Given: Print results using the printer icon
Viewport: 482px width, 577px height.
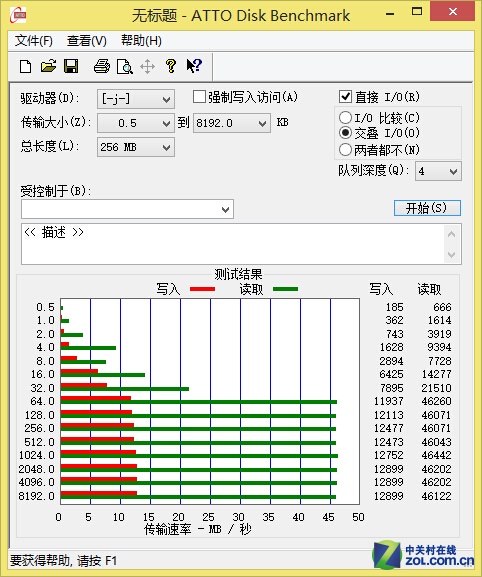Looking at the screenshot, I should [102, 67].
